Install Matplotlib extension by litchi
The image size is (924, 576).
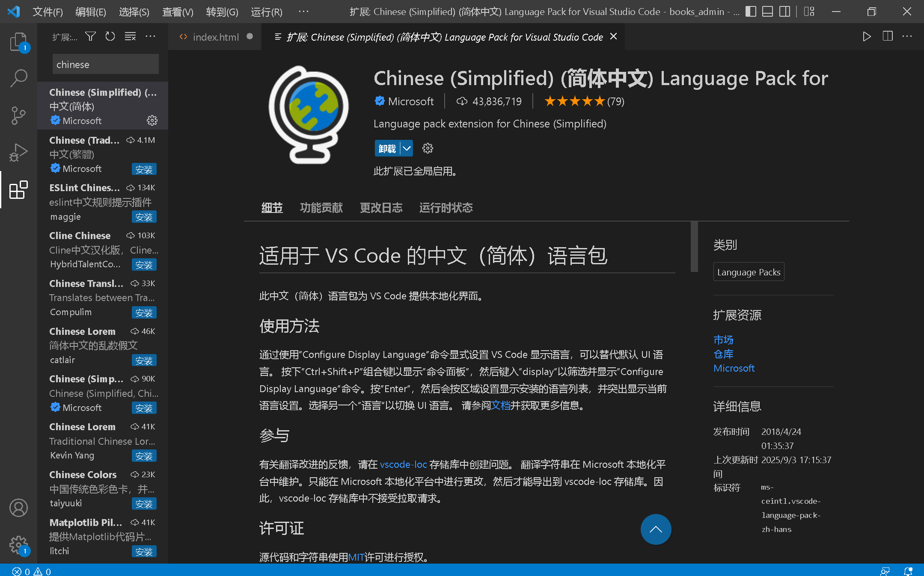point(144,552)
